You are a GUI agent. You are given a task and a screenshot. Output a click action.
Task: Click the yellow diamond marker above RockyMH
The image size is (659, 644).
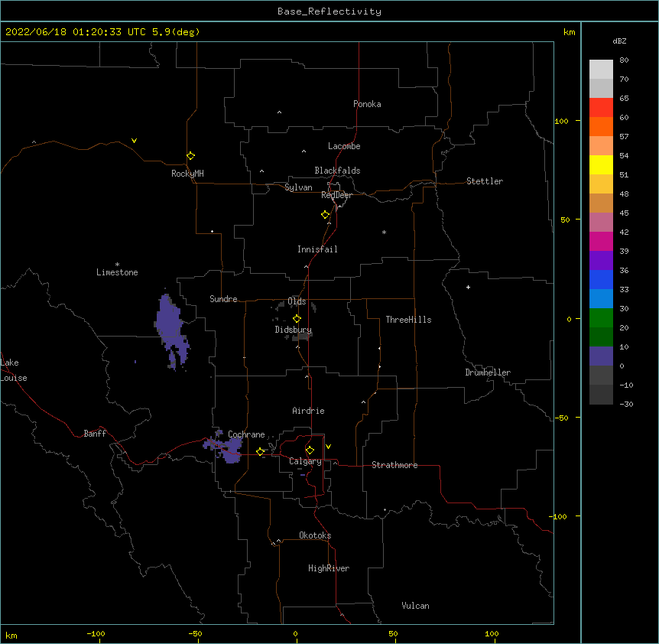[190, 156]
